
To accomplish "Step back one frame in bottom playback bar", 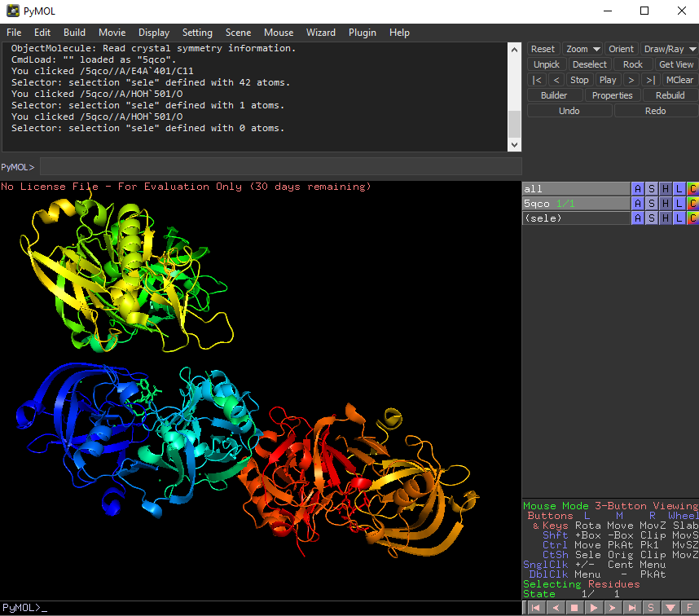I will click(556, 608).
